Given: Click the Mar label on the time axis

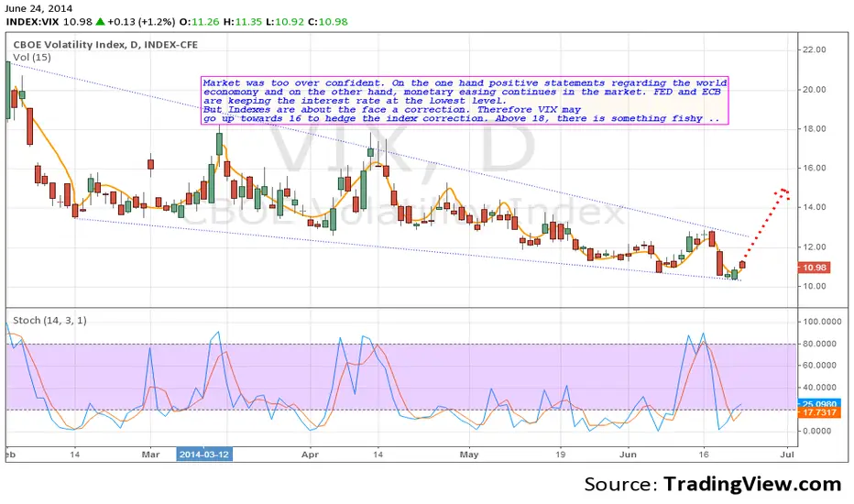Looking at the screenshot, I should 150,455.
